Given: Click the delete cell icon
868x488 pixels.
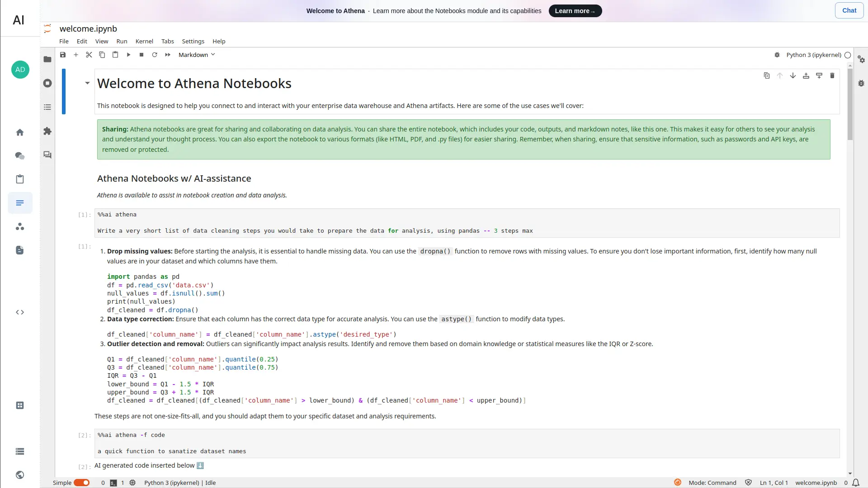Looking at the screenshot, I should pos(832,75).
